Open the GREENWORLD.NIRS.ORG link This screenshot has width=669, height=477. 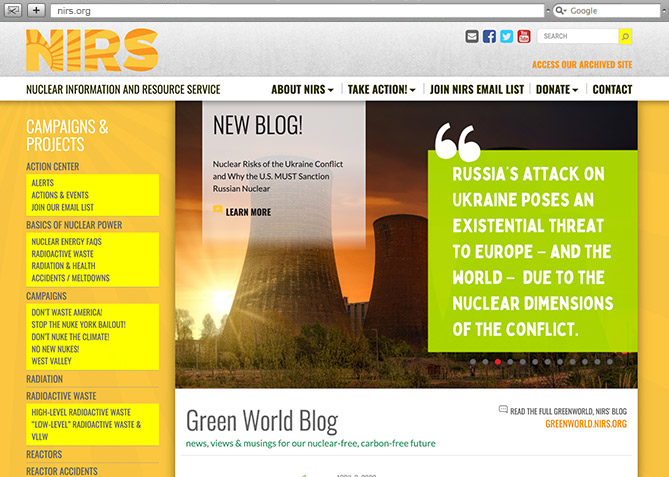[x=586, y=424]
